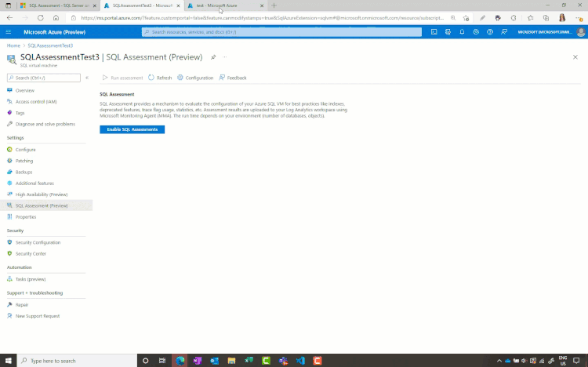Image resolution: width=588 pixels, height=367 pixels.
Task: Focus the Azure global search bar
Action: pos(281,32)
